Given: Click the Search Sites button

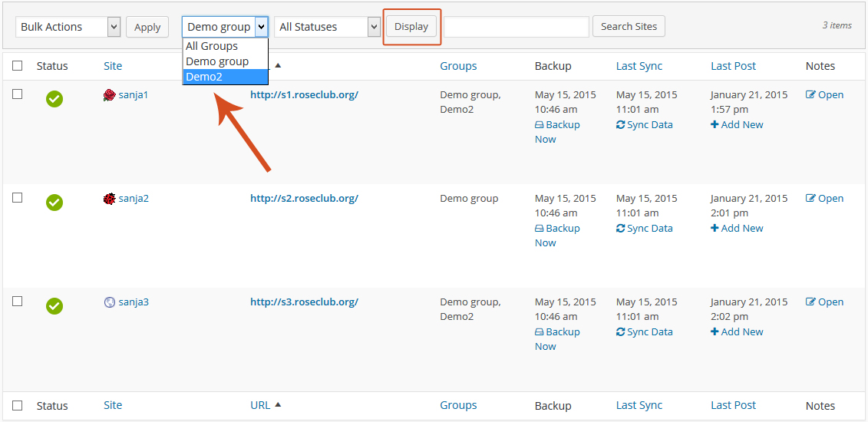Looking at the screenshot, I should (x=629, y=26).
